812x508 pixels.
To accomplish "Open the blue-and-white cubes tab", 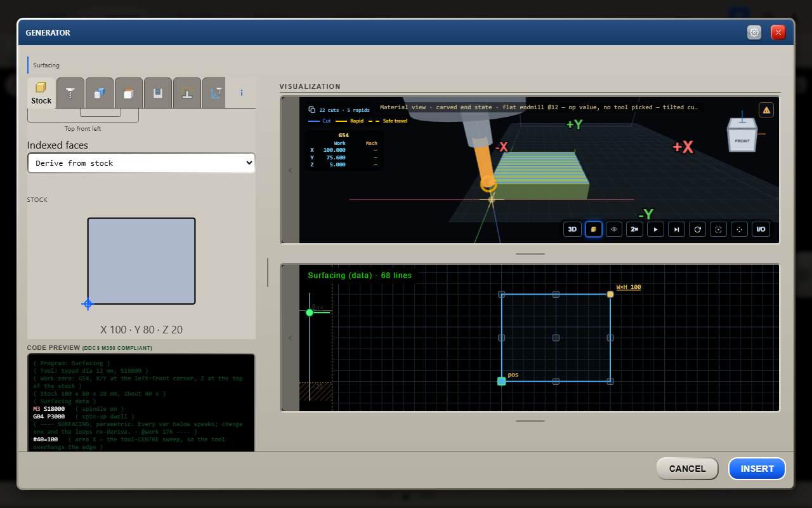I will pyautogui.click(x=100, y=93).
